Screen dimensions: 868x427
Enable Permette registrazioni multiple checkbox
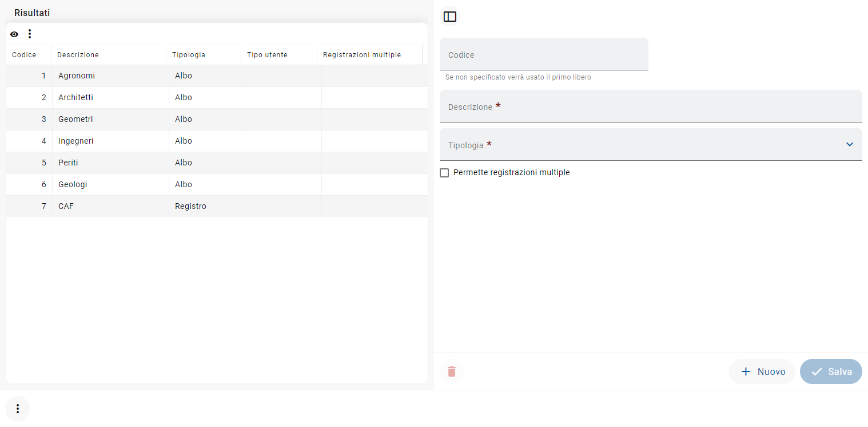444,173
